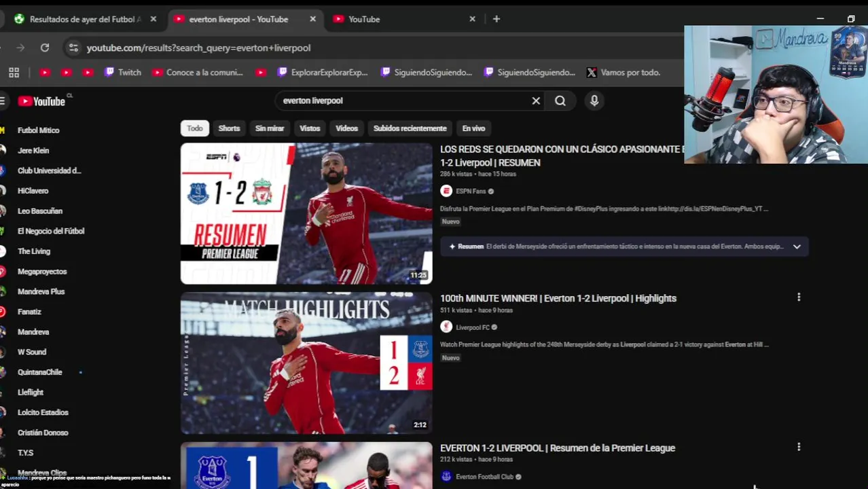
Task: Click the ESPN Resumen 11:25 thumbnail
Action: (x=306, y=213)
